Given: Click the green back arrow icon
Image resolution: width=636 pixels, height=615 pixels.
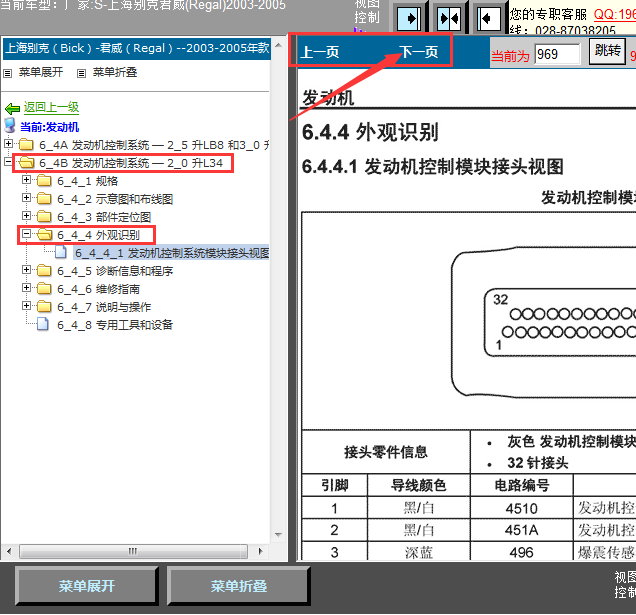Looking at the screenshot, I should pyautogui.click(x=12, y=108).
